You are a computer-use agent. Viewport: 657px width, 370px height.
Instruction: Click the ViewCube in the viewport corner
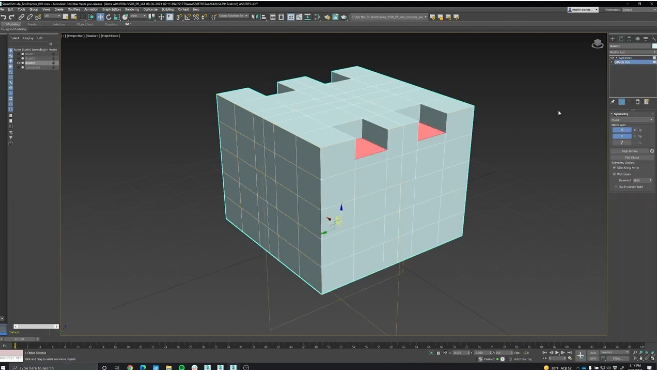click(x=597, y=44)
